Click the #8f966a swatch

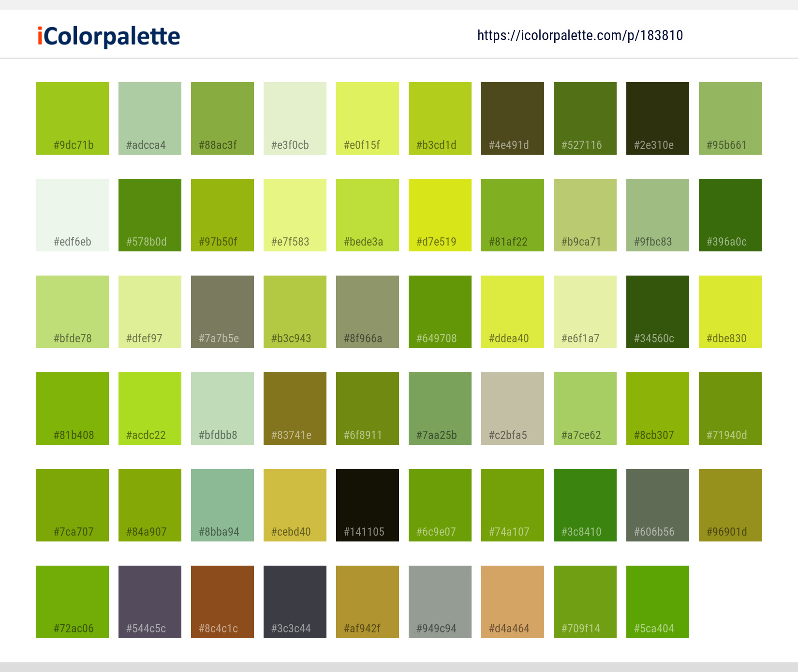pyautogui.click(x=368, y=312)
